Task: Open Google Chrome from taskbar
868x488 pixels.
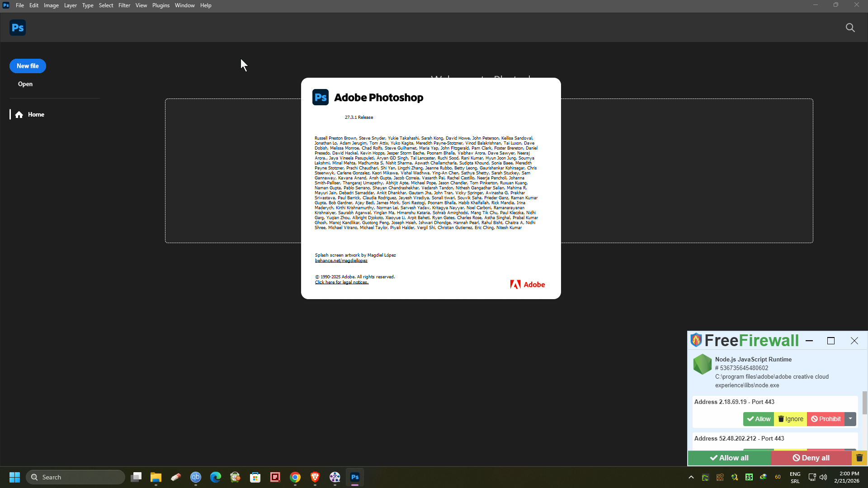Action: click(295, 477)
